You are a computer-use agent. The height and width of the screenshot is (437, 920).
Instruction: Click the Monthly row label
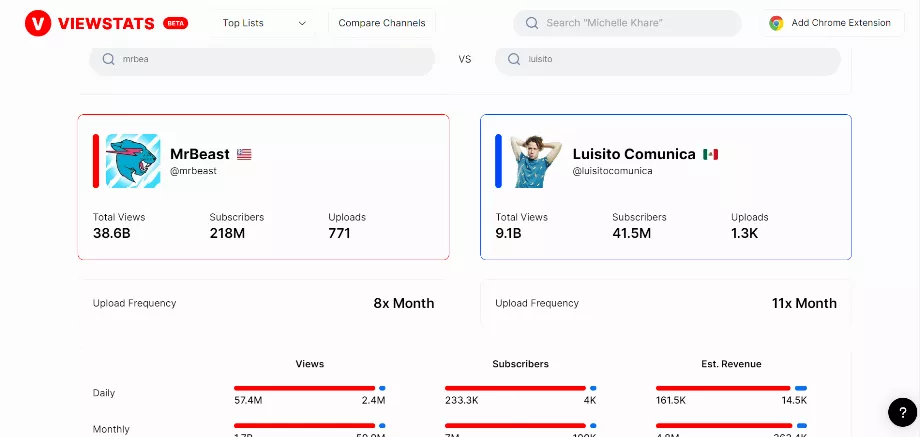coord(111,429)
